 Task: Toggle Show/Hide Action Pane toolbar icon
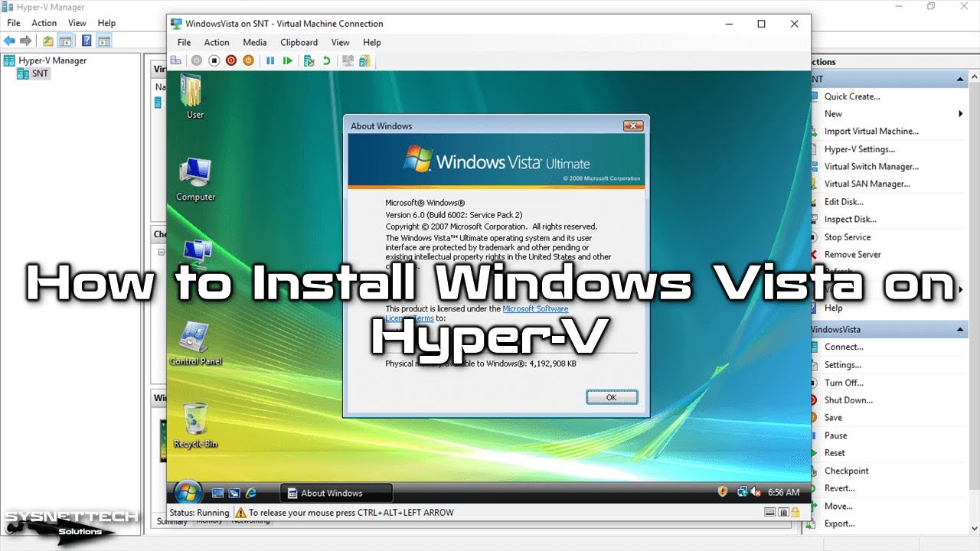click(x=104, y=41)
